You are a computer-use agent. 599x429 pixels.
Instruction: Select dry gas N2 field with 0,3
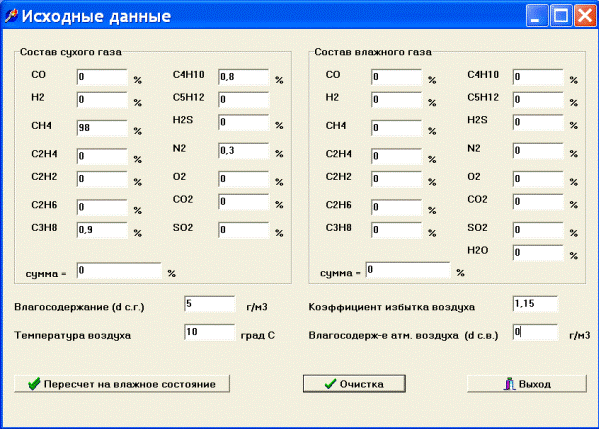[x=244, y=151]
